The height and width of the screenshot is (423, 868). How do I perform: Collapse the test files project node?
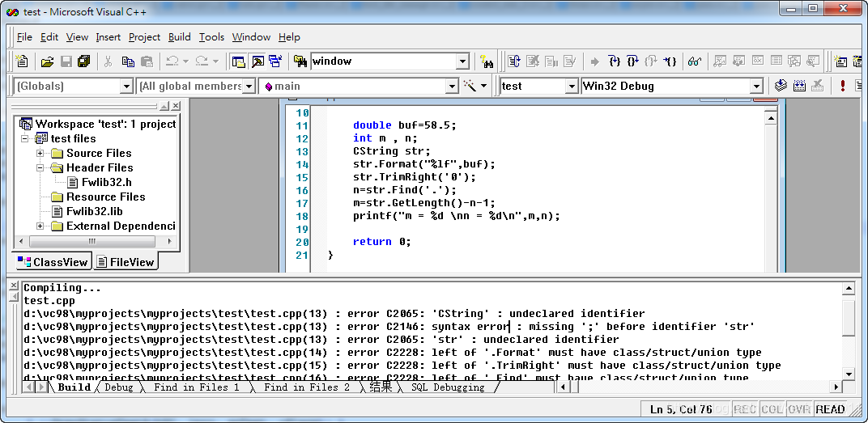(x=25, y=139)
